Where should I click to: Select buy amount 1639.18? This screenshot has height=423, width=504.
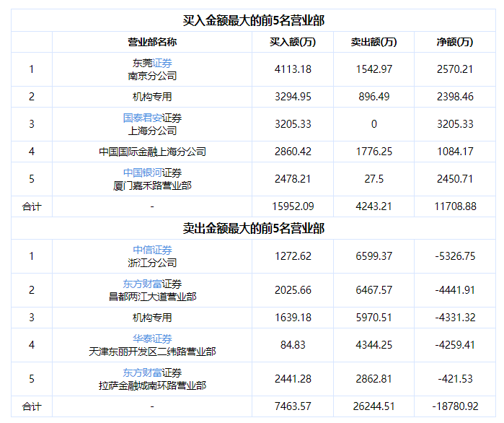(x=293, y=318)
